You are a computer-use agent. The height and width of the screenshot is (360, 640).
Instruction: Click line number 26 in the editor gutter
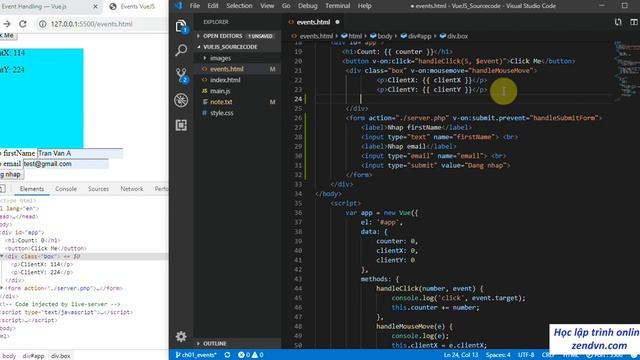point(298,118)
